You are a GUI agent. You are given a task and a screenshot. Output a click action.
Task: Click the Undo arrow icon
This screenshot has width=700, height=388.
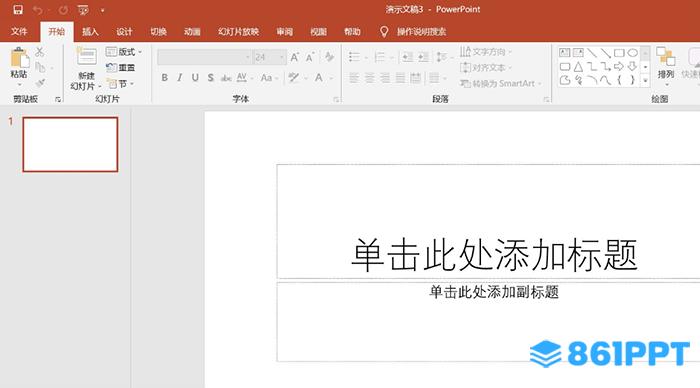pos(38,10)
